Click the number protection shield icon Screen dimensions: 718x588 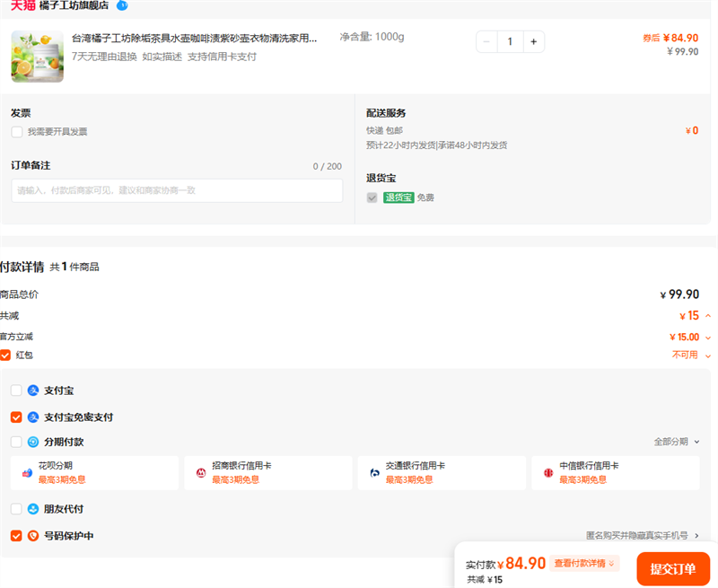click(33, 536)
